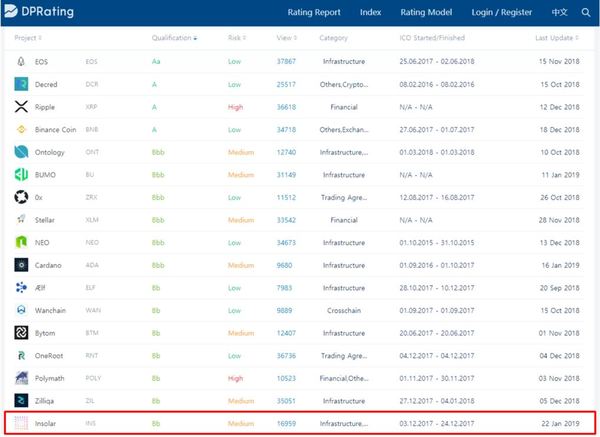Sort table by Project column
The image size is (600, 437).
point(28,38)
